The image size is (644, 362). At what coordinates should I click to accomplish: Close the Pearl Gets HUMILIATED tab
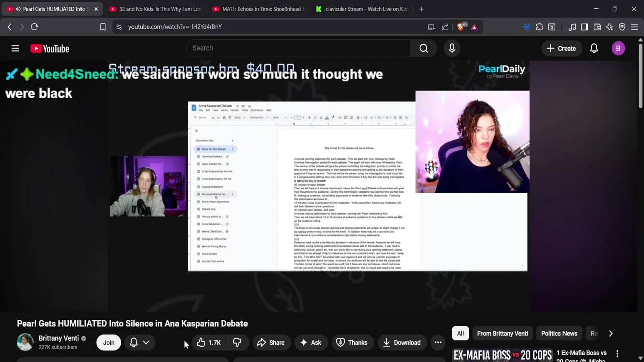[96, 9]
